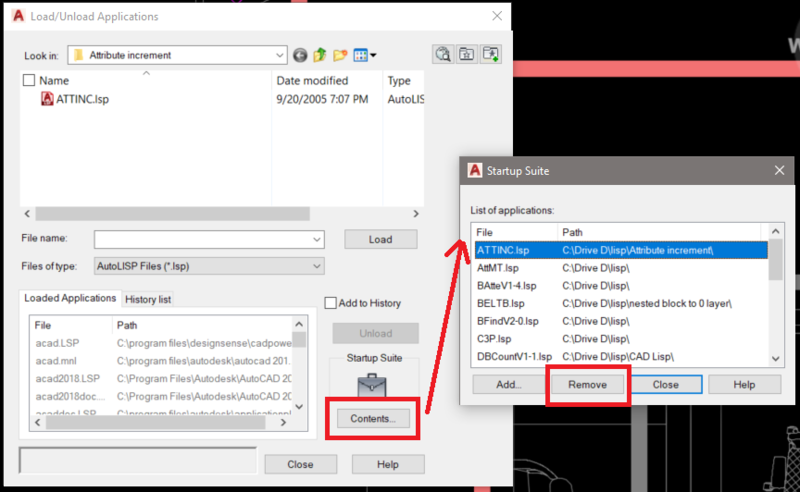
Task: Click the Look in Favorites icon
Action: point(466,54)
